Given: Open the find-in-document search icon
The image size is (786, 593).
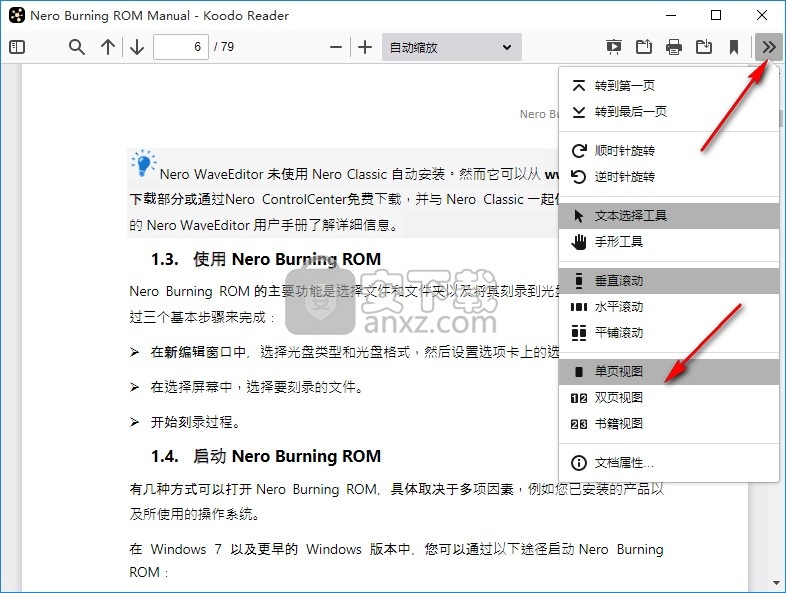Looking at the screenshot, I should (x=77, y=47).
